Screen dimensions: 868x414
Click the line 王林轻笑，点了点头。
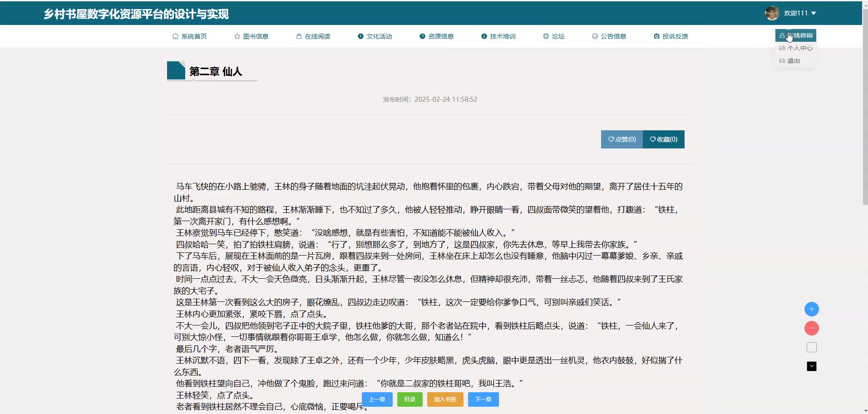coord(215,395)
